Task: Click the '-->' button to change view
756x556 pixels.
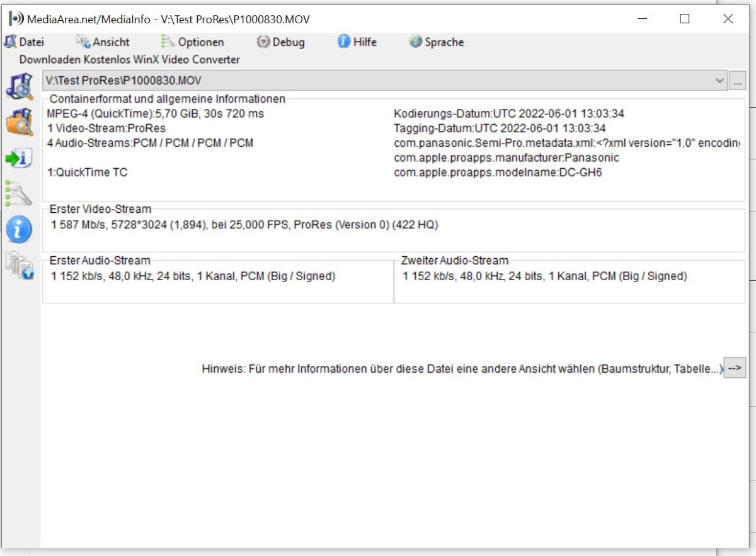Action: (x=735, y=368)
